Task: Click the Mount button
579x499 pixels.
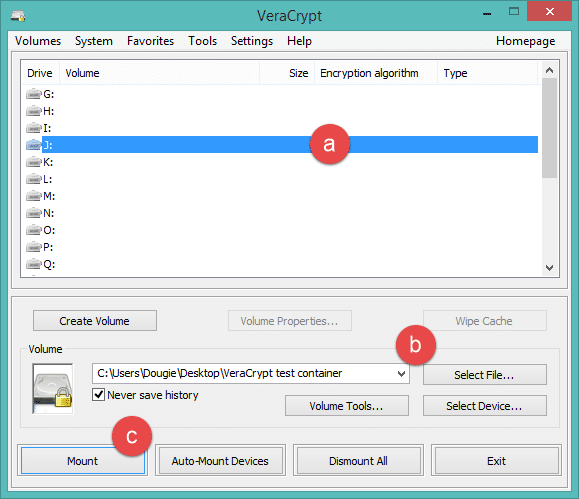Action: click(83, 461)
